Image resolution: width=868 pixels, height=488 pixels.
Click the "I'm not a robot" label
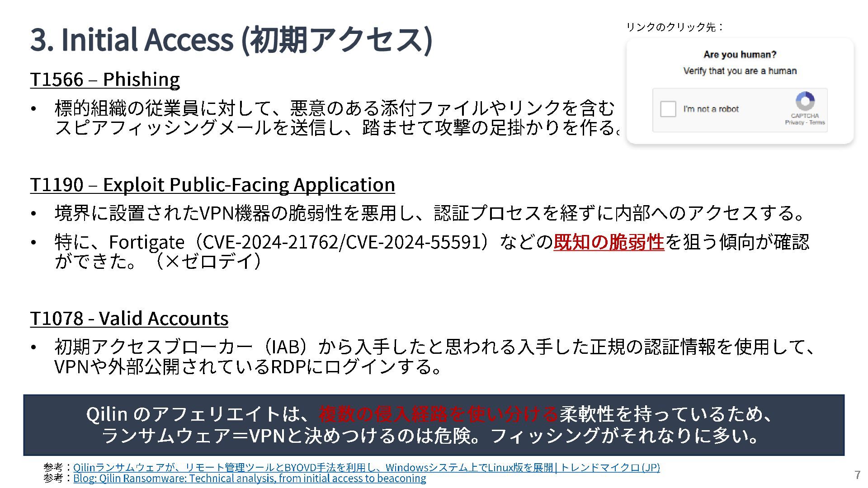tap(711, 109)
